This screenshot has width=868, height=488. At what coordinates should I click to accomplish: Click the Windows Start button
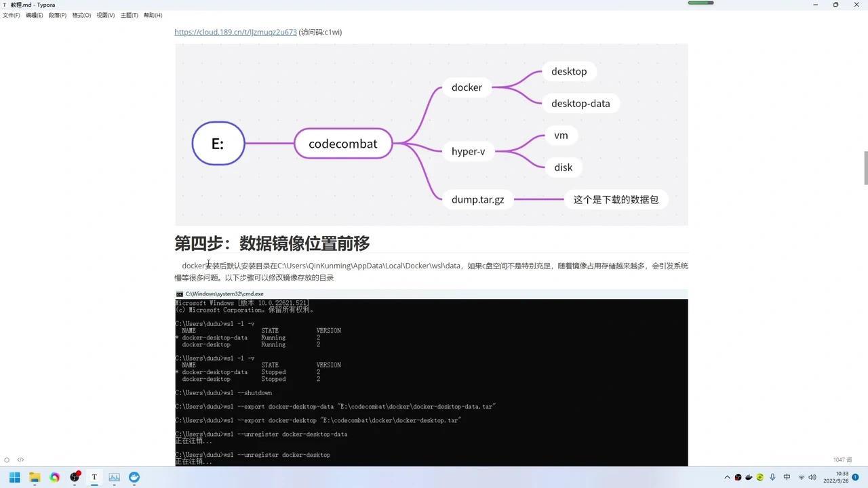pos(14,477)
